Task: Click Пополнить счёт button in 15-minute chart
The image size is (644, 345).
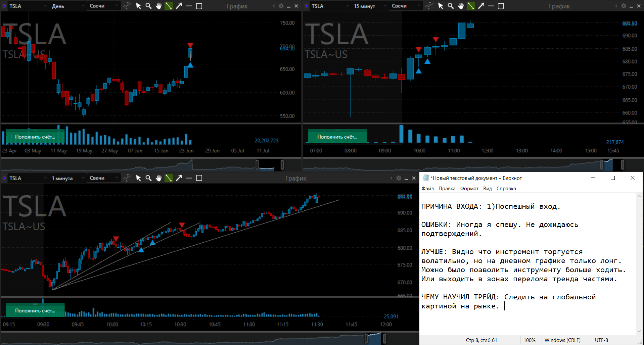Action: pyautogui.click(x=337, y=137)
